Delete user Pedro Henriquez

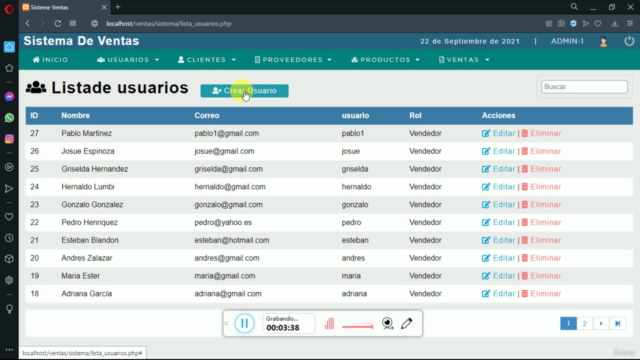541,222
